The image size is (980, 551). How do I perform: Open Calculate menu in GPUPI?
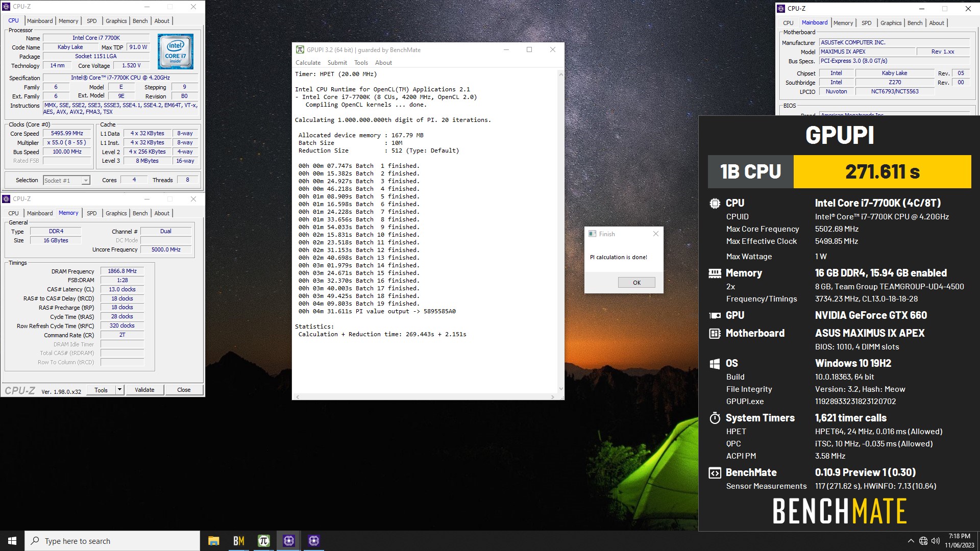[x=308, y=63]
